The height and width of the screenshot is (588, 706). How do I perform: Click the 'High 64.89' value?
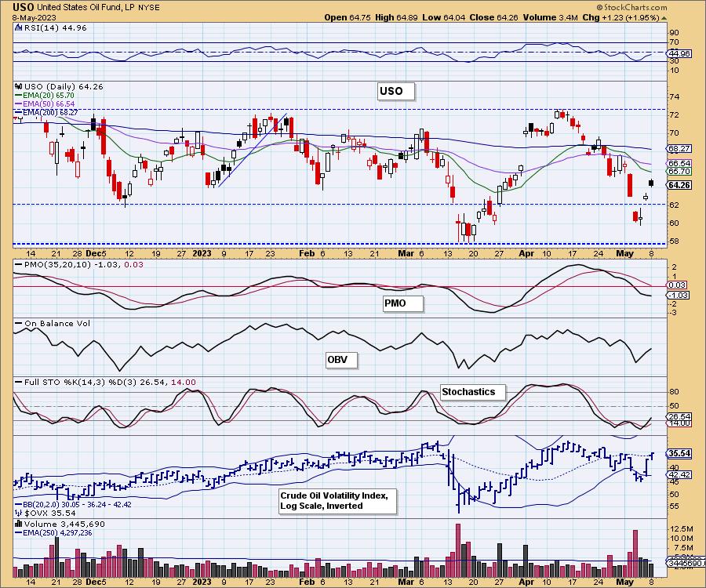396,17
